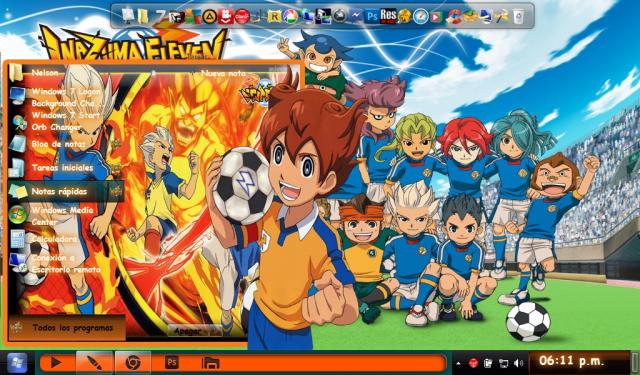Show hidden tray icons arrow
The width and height of the screenshot is (640, 375).
pos(459,363)
